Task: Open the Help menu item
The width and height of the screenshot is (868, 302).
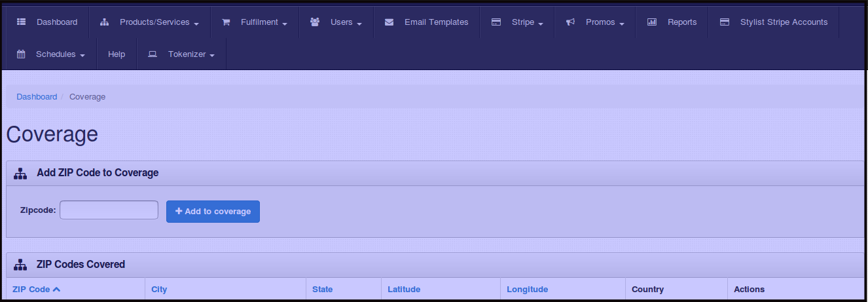Action: point(117,54)
